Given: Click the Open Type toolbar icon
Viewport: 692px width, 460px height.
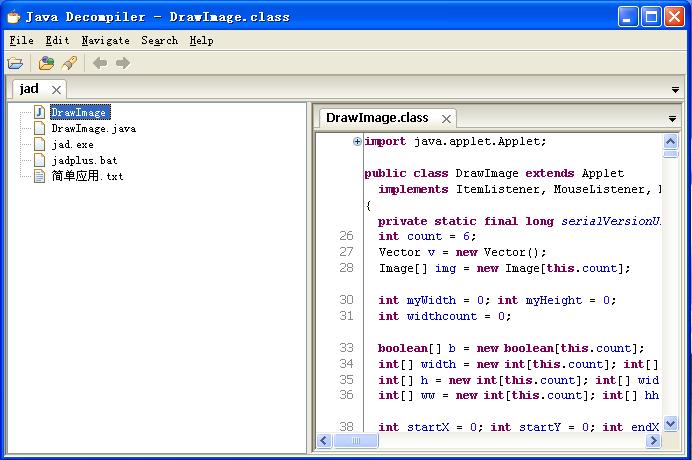Looking at the screenshot, I should pos(46,63).
